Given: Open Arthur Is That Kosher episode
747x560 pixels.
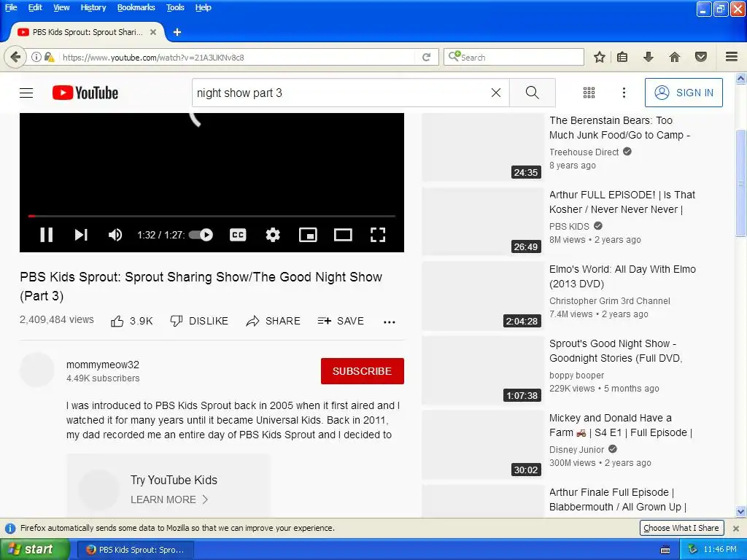Looking at the screenshot, I should click(622, 202).
